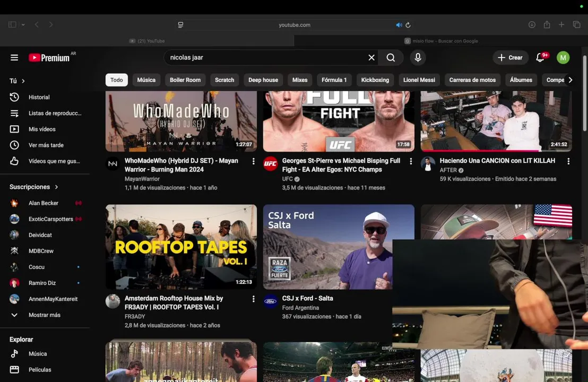The height and width of the screenshot is (382, 588).
Task: Open Ver más tarde in sidebar
Action: click(45, 145)
